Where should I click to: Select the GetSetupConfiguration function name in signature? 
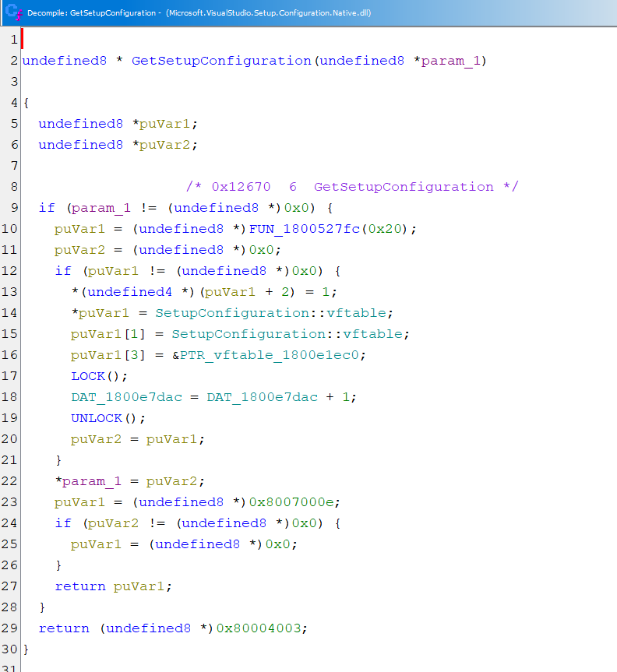[x=221, y=61]
